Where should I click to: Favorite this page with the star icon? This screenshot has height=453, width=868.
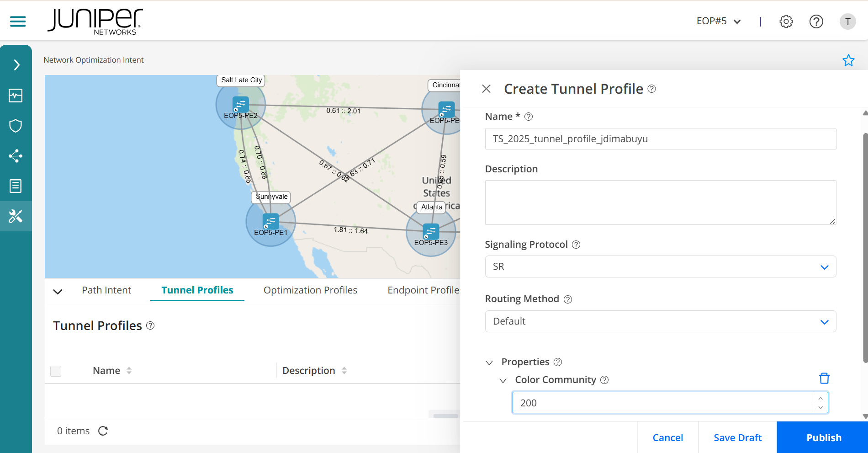tap(848, 60)
